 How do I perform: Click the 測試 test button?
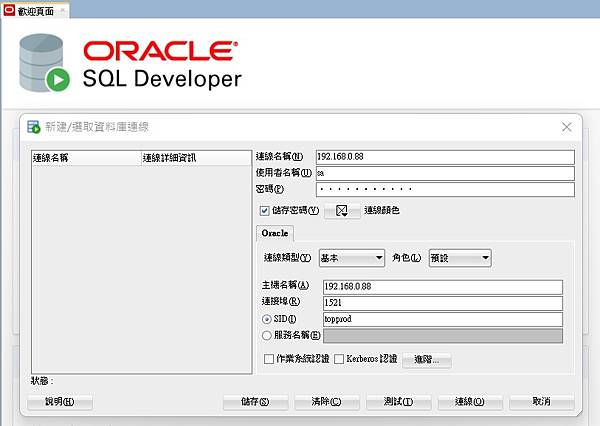tap(398, 402)
